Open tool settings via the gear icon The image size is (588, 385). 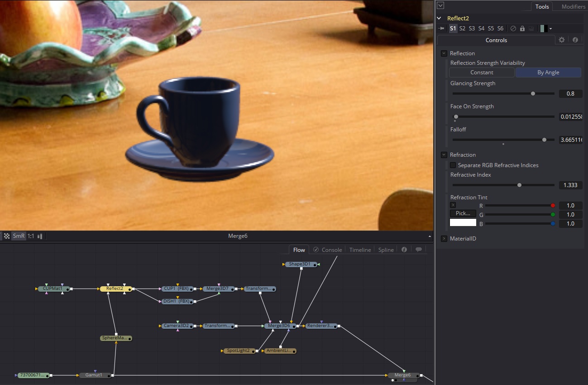[x=562, y=40]
